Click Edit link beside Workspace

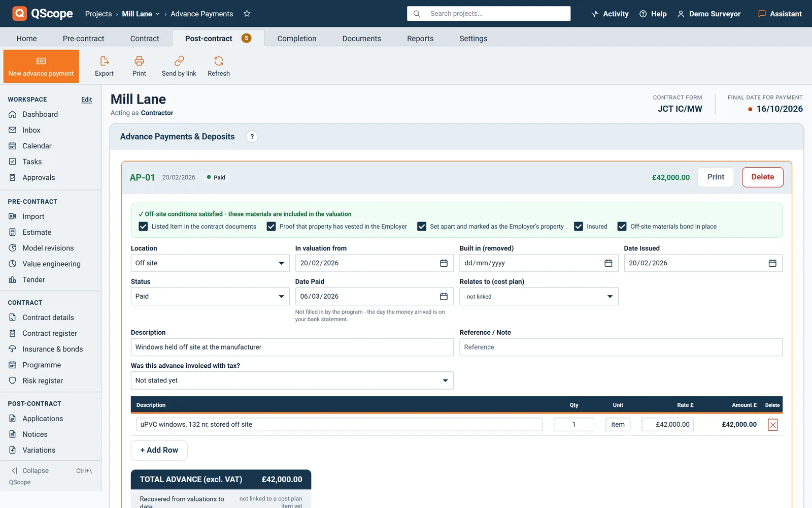tap(87, 100)
